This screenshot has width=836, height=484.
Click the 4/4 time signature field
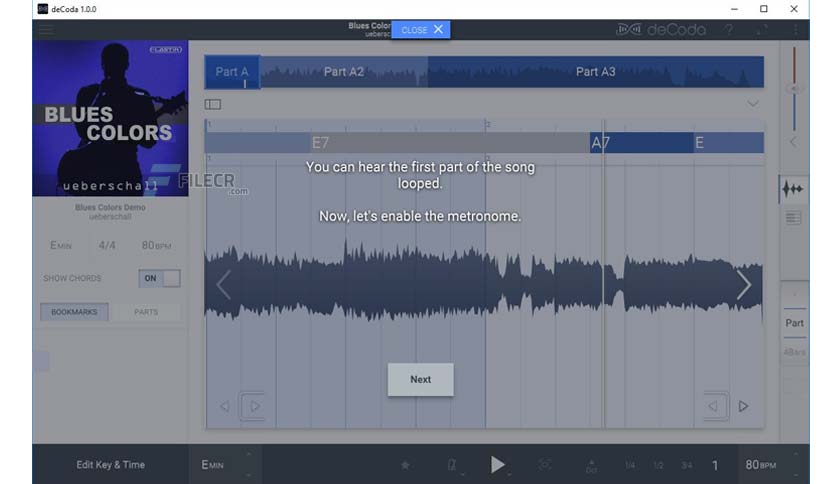pyautogui.click(x=107, y=245)
